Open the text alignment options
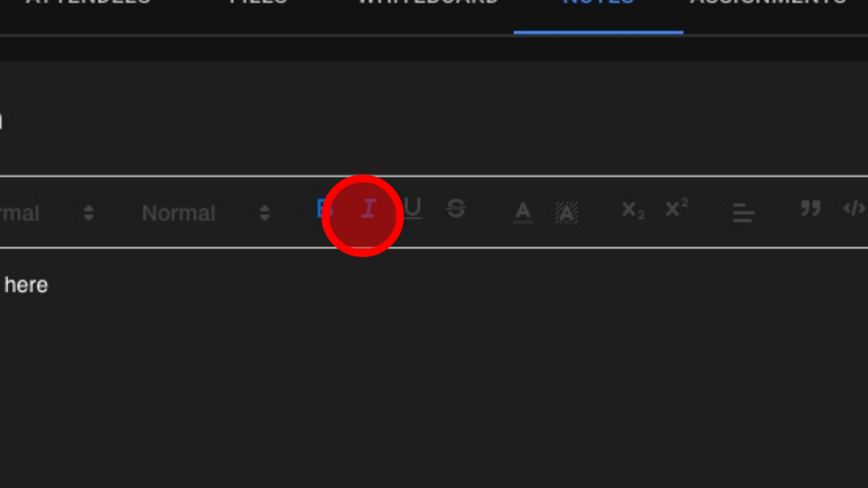 point(743,213)
